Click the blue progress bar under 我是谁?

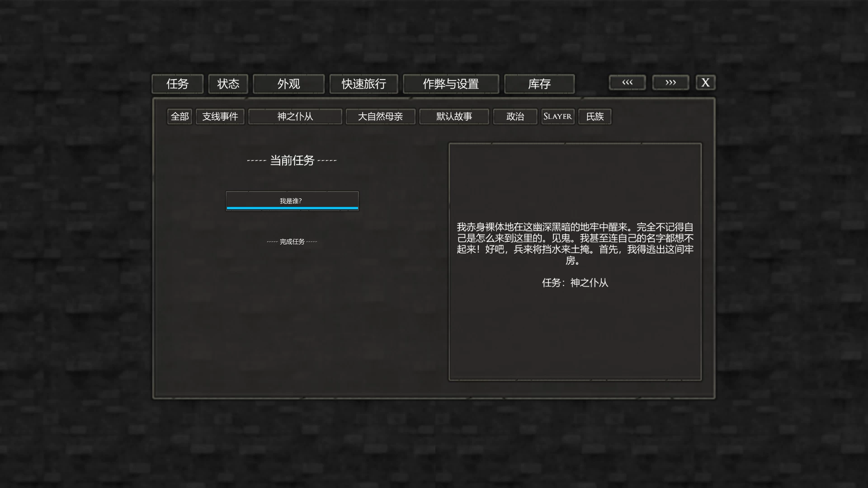(x=292, y=209)
